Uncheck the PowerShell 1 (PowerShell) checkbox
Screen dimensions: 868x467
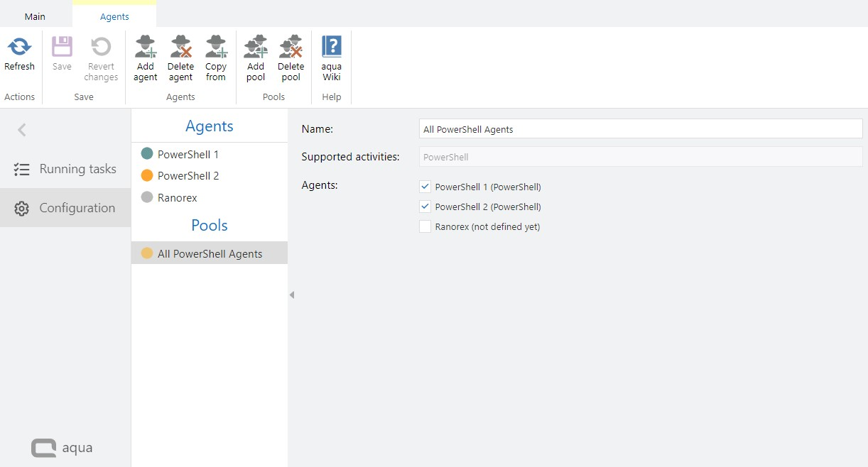[425, 187]
